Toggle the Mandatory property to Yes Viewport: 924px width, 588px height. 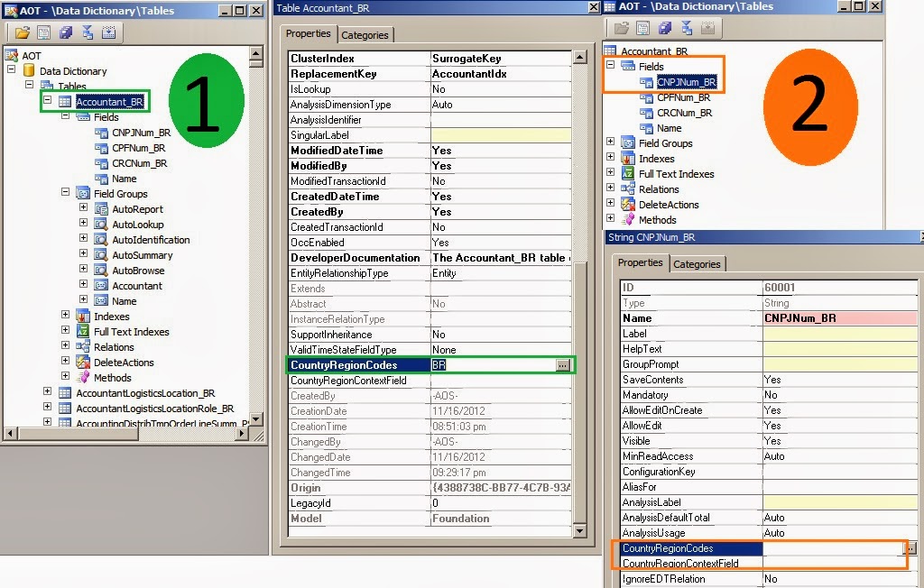pyautogui.click(x=839, y=395)
